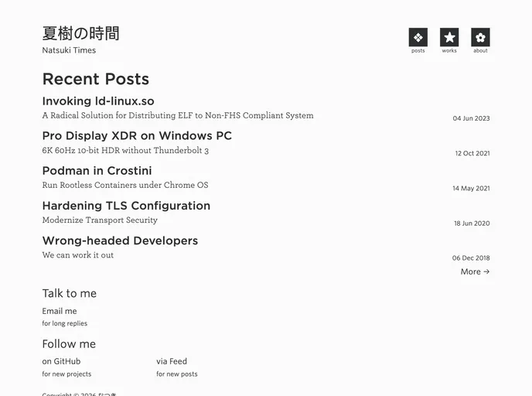The width and height of the screenshot is (532, 396).
Task: Open the 夏樹の時間 site title
Action: pyautogui.click(x=80, y=33)
